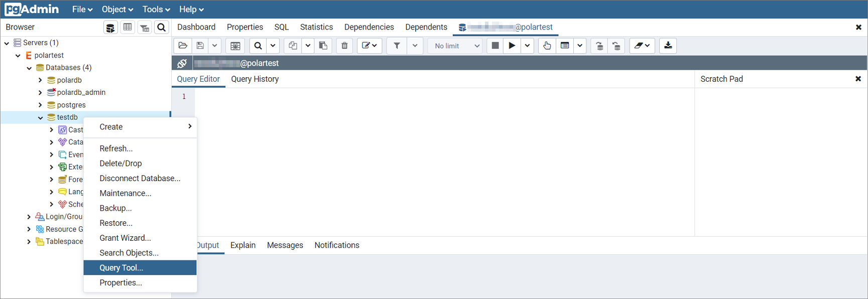Expand the polardb_admin database node
Image resolution: width=868 pixels, height=299 pixels.
tap(40, 93)
